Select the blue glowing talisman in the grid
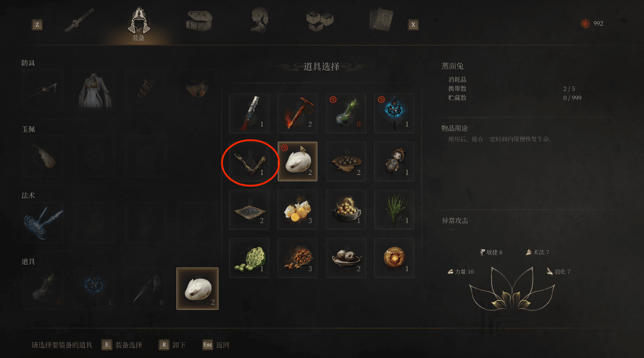The height and width of the screenshot is (358, 644). pyautogui.click(x=394, y=113)
